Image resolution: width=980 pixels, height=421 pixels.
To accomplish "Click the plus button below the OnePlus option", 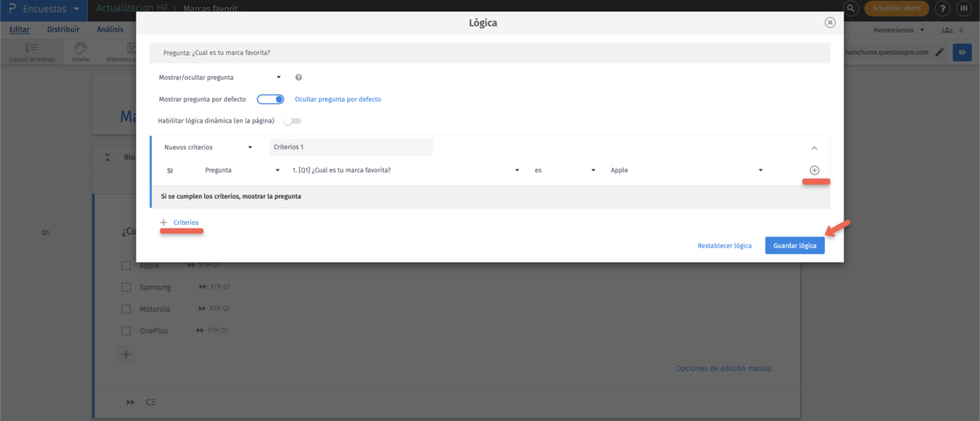I will click(x=126, y=355).
